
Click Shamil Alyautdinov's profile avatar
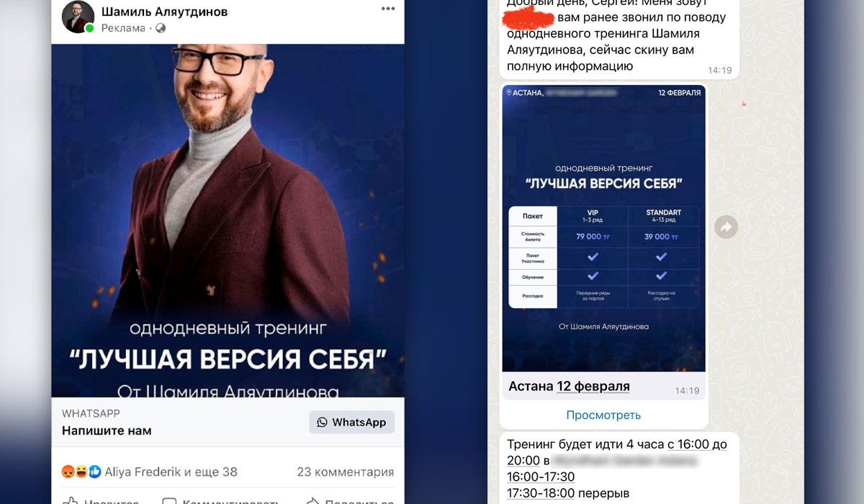click(x=78, y=17)
